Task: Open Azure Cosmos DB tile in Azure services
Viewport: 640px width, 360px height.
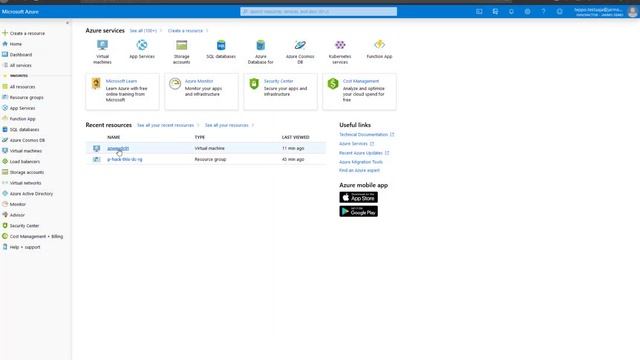Action: (300, 52)
